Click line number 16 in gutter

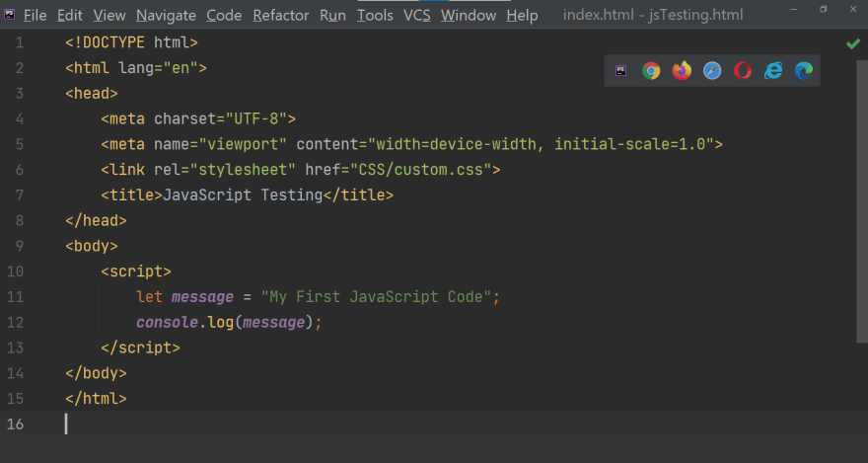click(15, 424)
